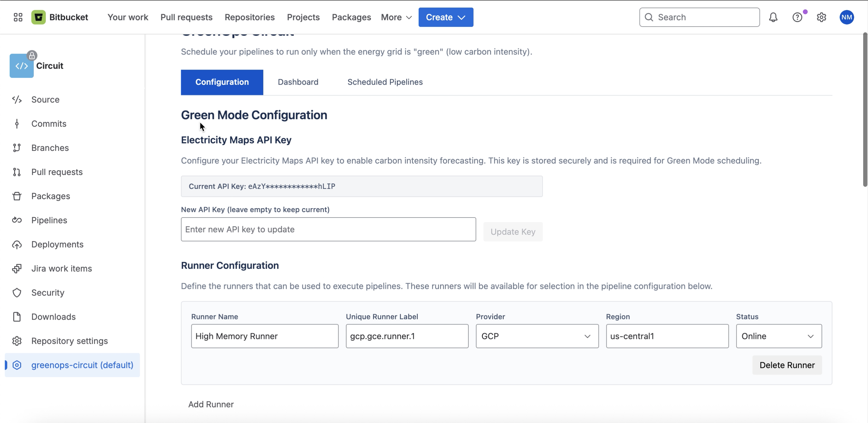Click the Bitbucket logo icon
Viewport: 868px width, 423px height.
(x=38, y=17)
